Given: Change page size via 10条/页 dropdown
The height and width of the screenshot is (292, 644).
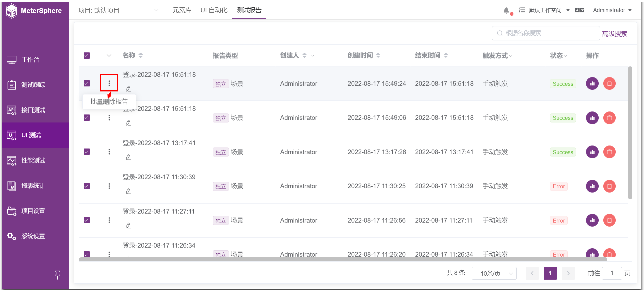Looking at the screenshot, I should click(x=494, y=273).
